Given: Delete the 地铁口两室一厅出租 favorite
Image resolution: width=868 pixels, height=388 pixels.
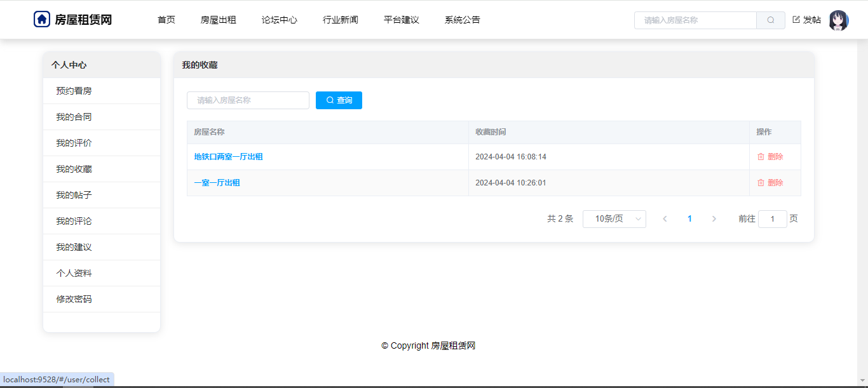Looking at the screenshot, I should (x=770, y=157).
